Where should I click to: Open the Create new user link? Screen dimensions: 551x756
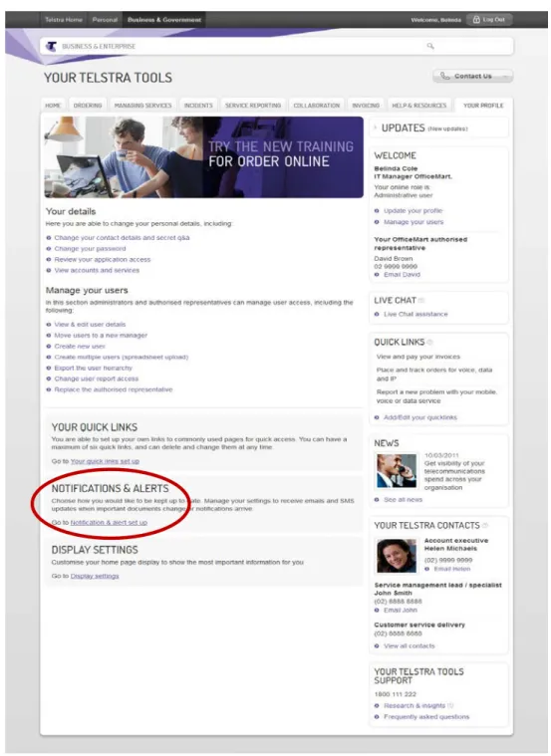(80, 347)
